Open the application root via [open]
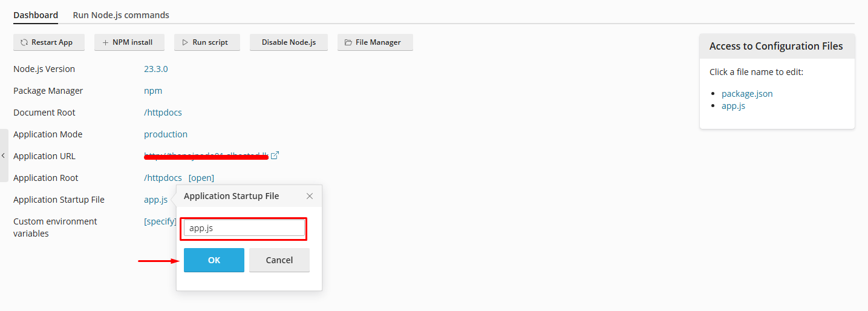This screenshot has height=311, width=868. click(201, 178)
